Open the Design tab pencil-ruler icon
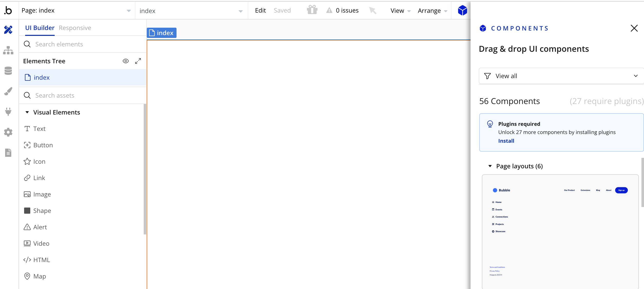 point(8,30)
